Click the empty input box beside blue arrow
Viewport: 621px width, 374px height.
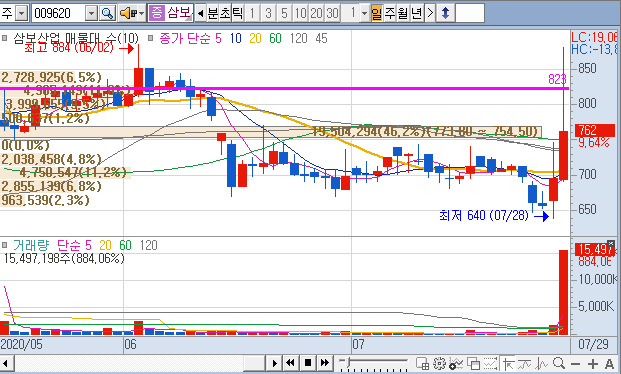tap(470, 13)
